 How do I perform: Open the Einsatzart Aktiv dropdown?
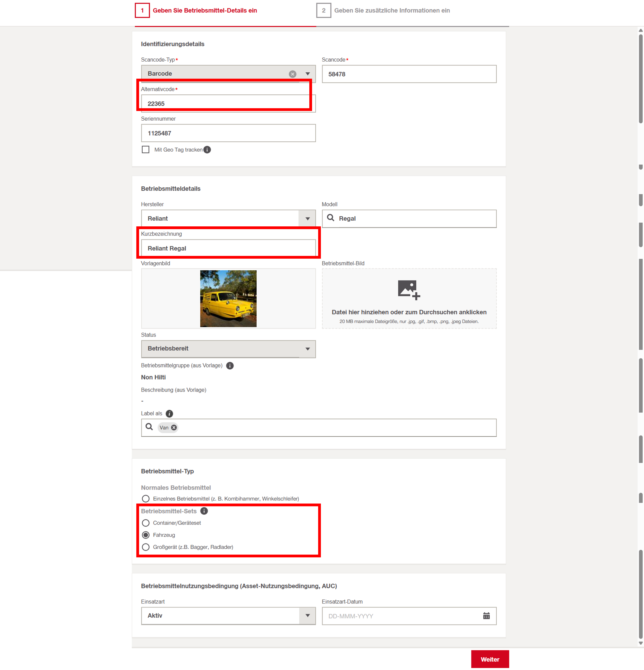(307, 616)
